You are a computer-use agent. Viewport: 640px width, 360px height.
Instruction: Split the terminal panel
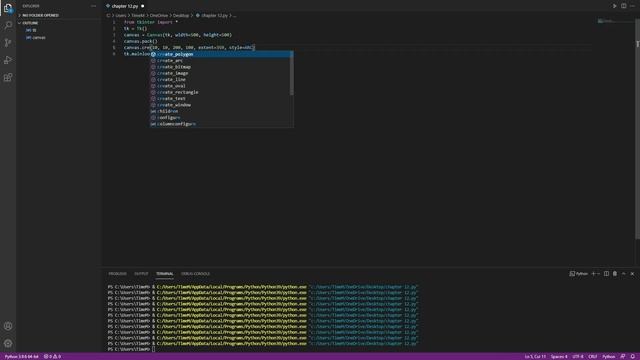606,274
